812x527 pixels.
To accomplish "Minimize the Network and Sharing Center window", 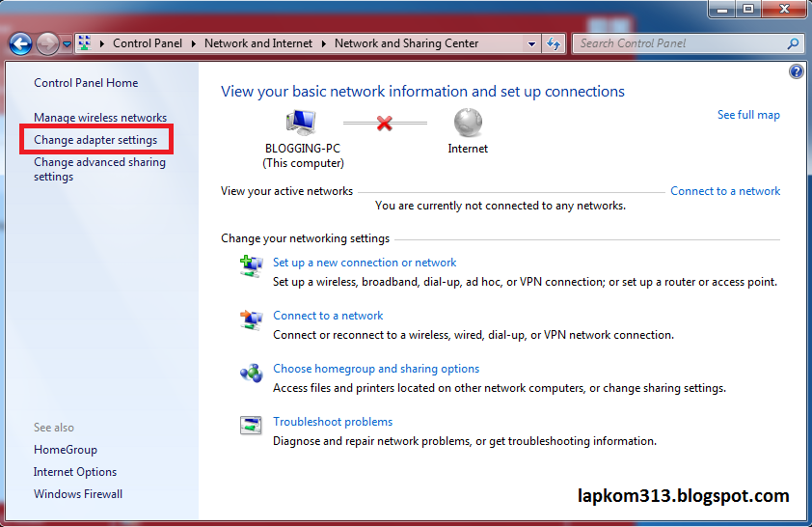I will [722, 9].
